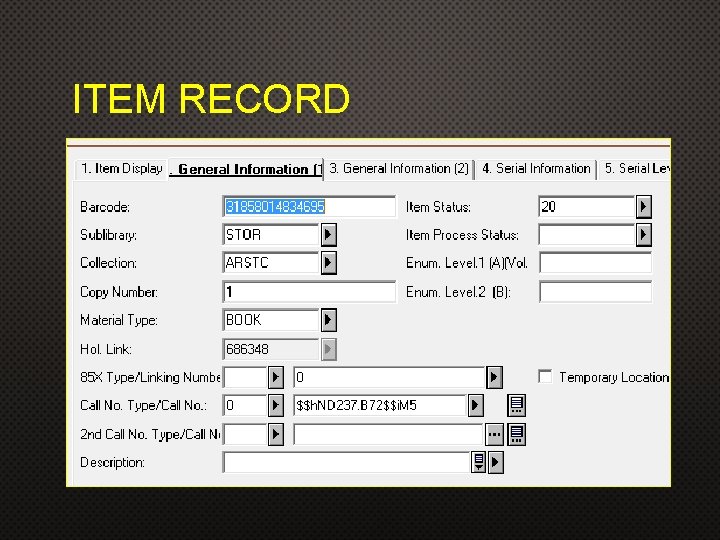
Task: Expand the Call No. dropdown arrow
Action: 476,405
